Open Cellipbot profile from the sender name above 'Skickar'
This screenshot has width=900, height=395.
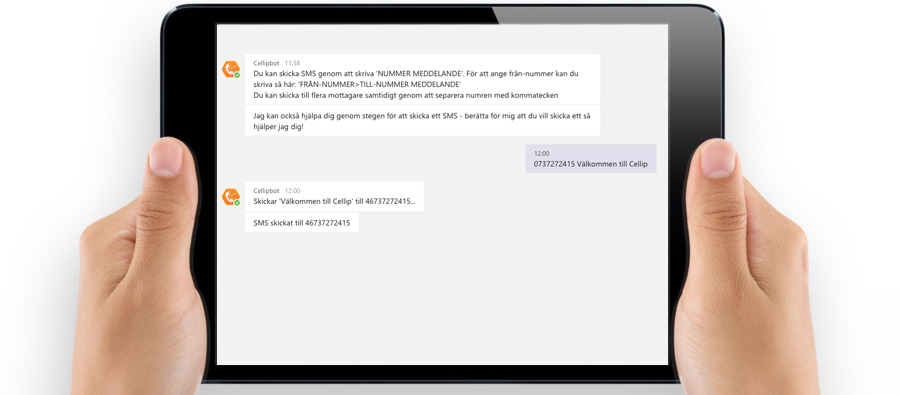point(266,191)
